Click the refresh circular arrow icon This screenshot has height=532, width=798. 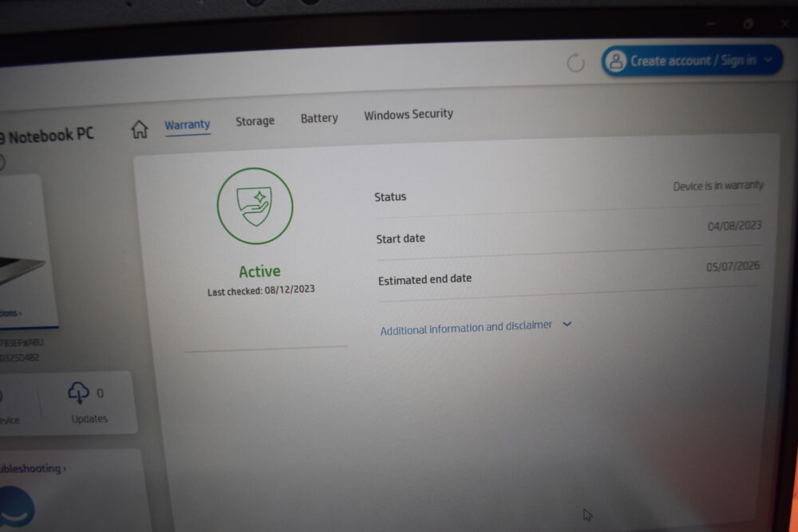[x=575, y=63]
